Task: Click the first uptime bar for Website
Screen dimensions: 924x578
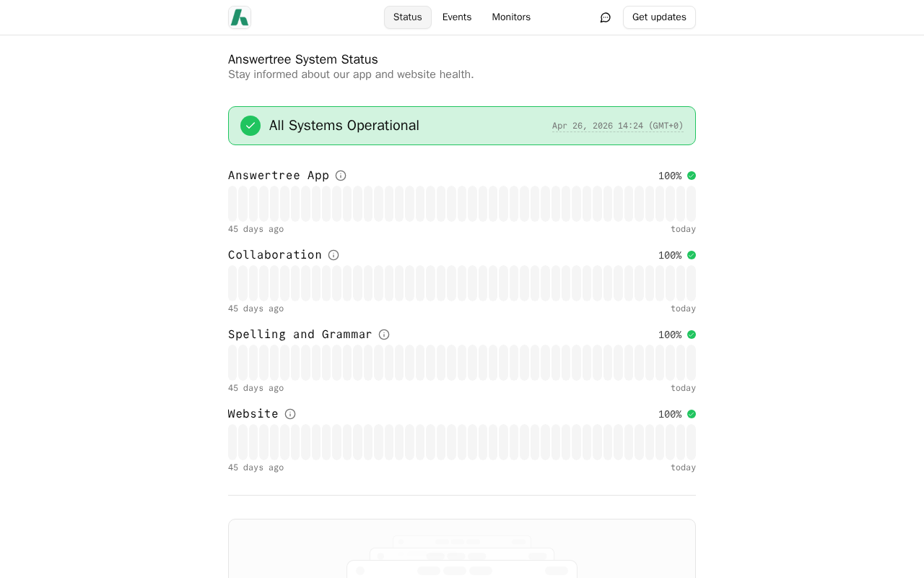Action: (x=232, y=442)
